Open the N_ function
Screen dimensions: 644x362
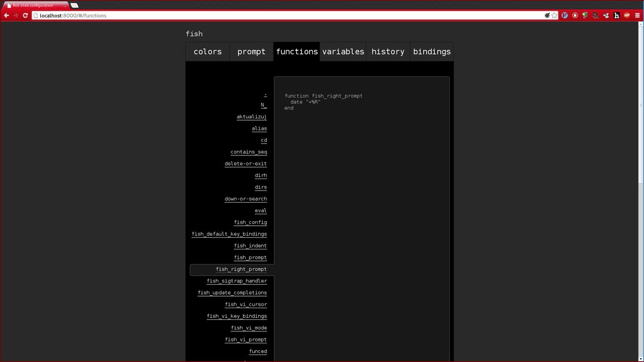264,105
